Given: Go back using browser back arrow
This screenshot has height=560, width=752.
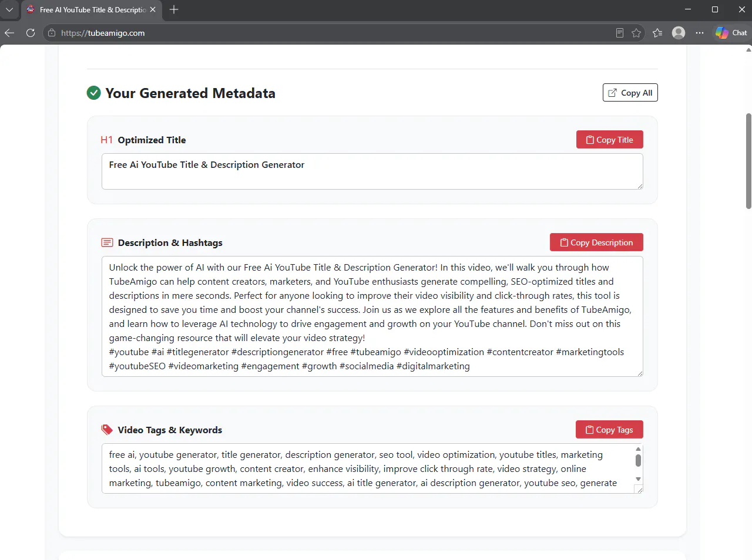Looking at the screenshot, I should [9, 33].
